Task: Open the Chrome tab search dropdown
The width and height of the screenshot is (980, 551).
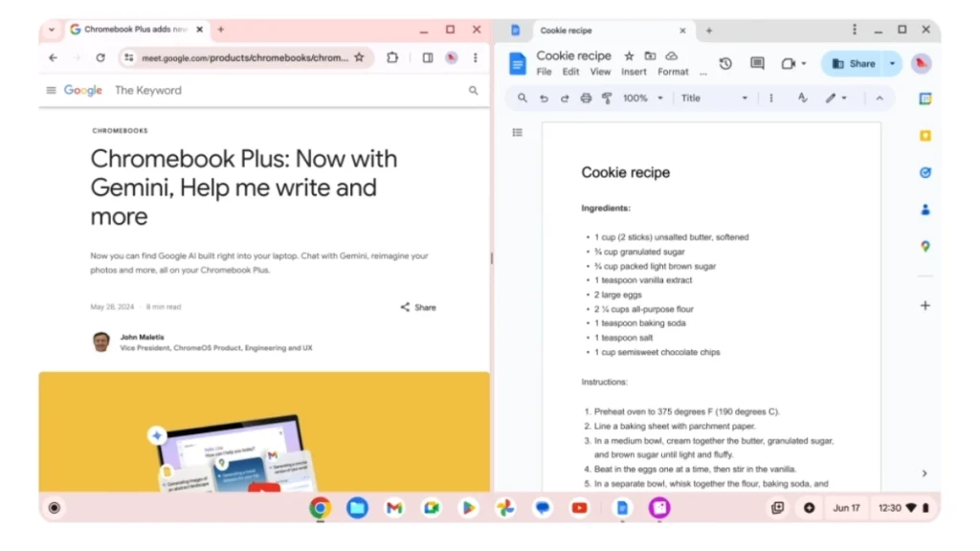Action: coord(52,30)
